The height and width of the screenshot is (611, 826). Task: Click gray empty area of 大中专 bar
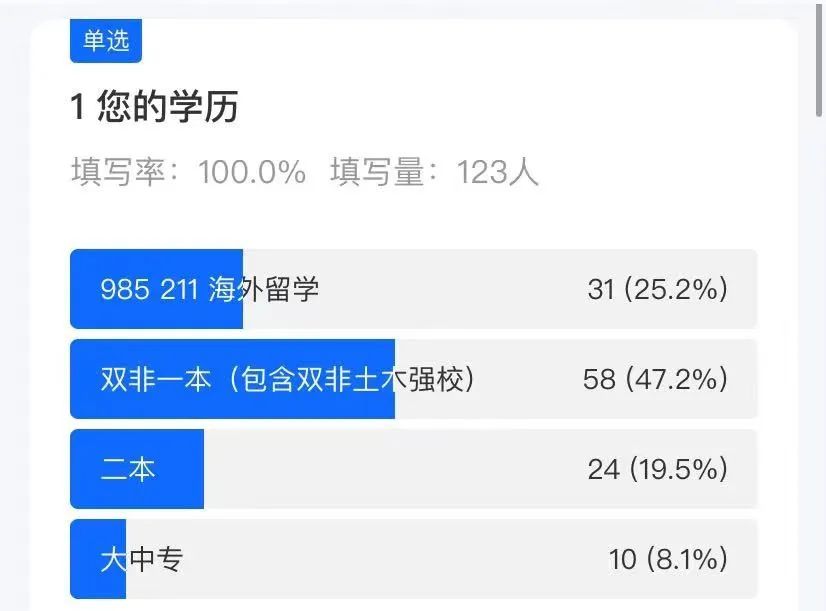click(400, 559)
